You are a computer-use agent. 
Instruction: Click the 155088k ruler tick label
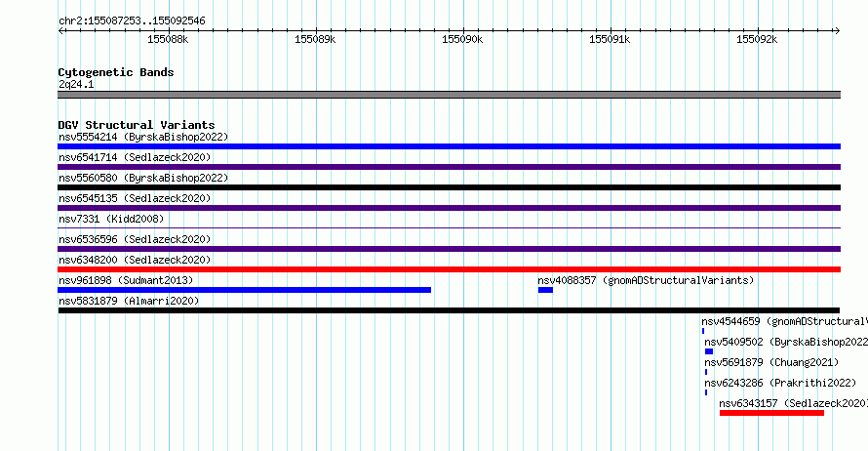tap(168, 40)
